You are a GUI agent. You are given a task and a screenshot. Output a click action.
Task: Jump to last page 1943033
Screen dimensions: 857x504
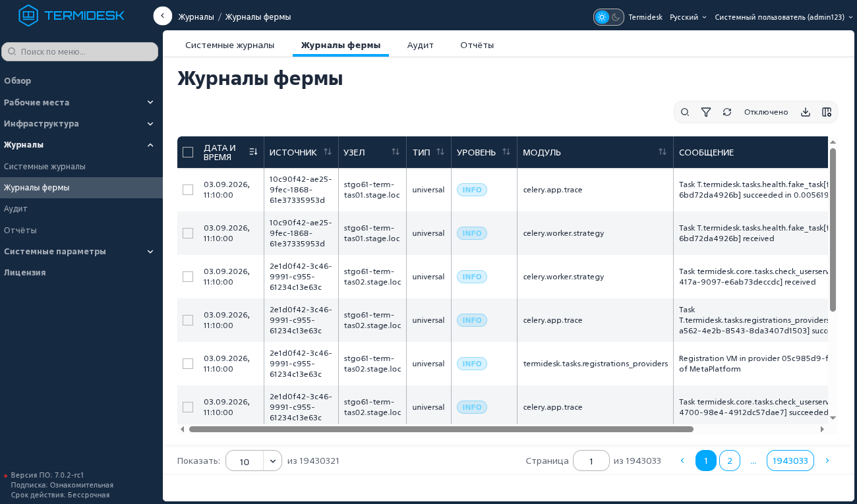(x=790, y=461)
